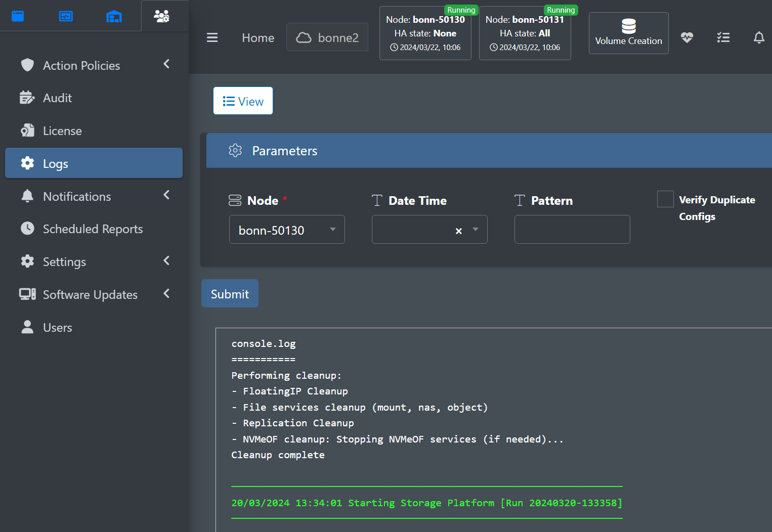Select the warehouse icon sidebar tab
Screen dimensions: 772x532
coord(114,16)
